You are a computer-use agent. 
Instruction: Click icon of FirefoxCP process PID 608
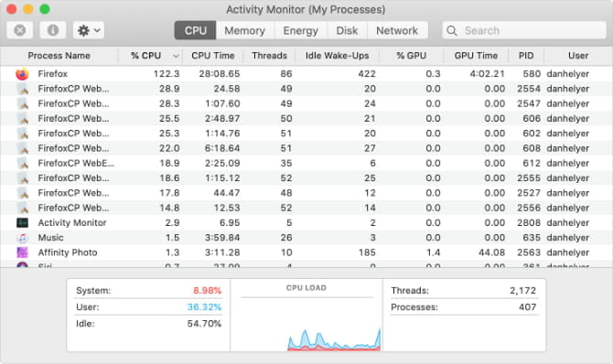click(23, 148)
